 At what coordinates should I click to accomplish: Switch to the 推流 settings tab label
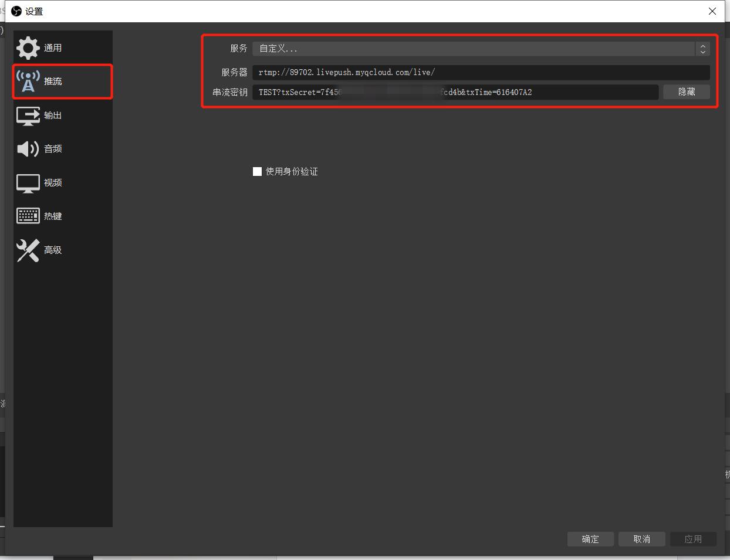click(53, 82)
